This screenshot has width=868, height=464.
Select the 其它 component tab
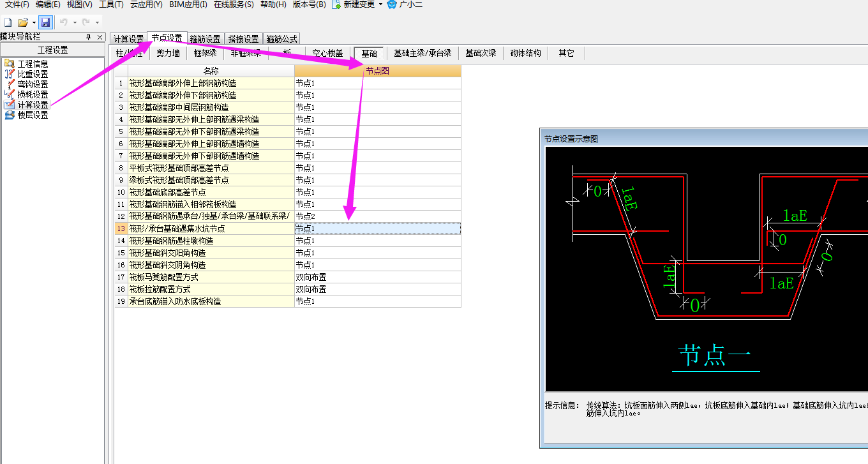pyautogui.click(x=566, y=54)
